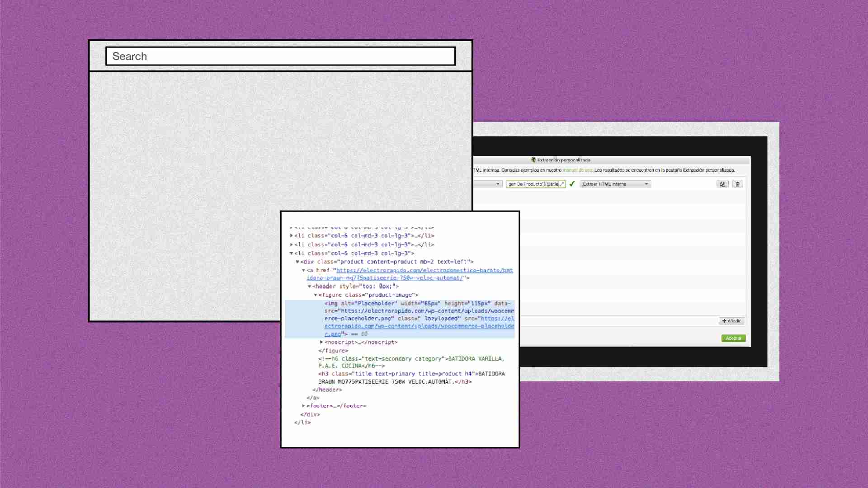Collapse the div 'product content-product' node

[x=297, y=262]
